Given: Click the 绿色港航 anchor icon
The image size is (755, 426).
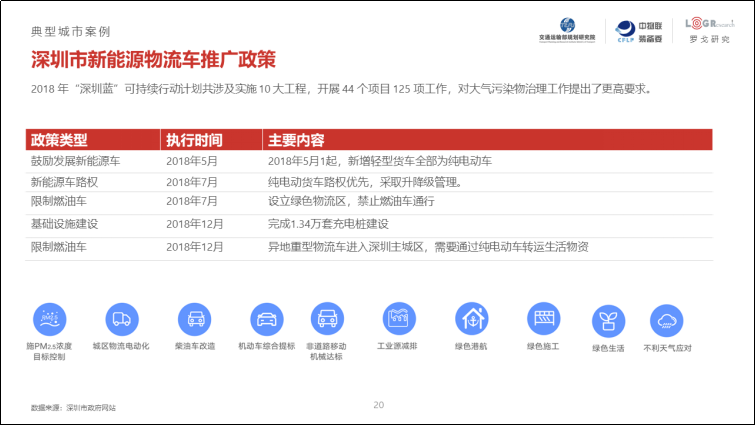Looking at the screenshot, I should click(x=472, y=319).
